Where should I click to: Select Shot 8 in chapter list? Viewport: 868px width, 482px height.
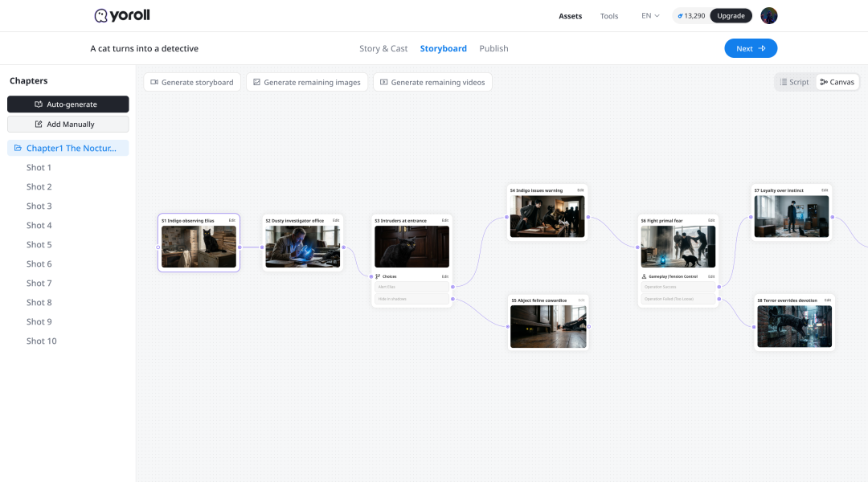point(39,302)
